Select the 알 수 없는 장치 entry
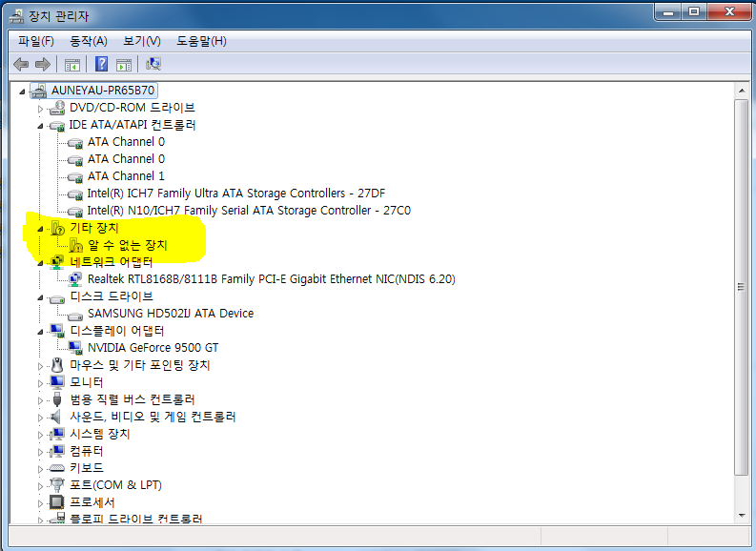 point(128,245)
